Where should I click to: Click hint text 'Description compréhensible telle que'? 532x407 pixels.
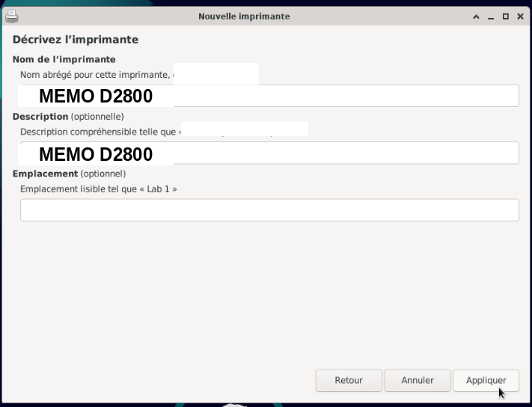[98, 132]
